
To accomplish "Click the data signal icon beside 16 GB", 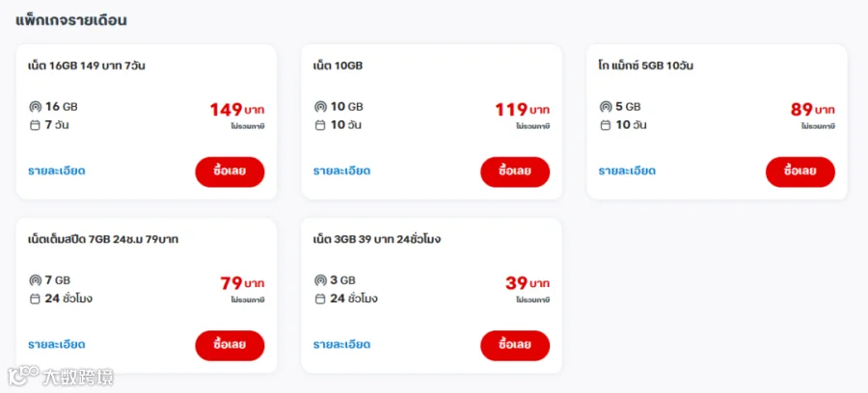I will tap(35, 107).
